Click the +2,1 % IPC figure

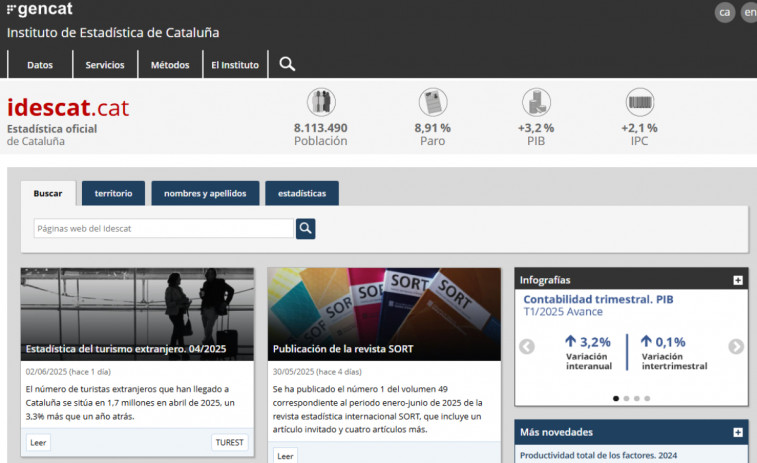(x=639, y=128)
